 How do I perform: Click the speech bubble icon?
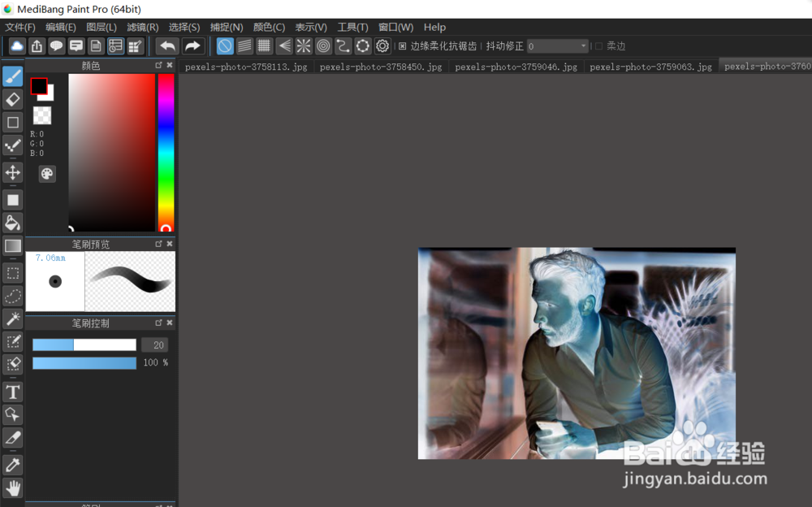pyautogui.click(x=57, y=46)
